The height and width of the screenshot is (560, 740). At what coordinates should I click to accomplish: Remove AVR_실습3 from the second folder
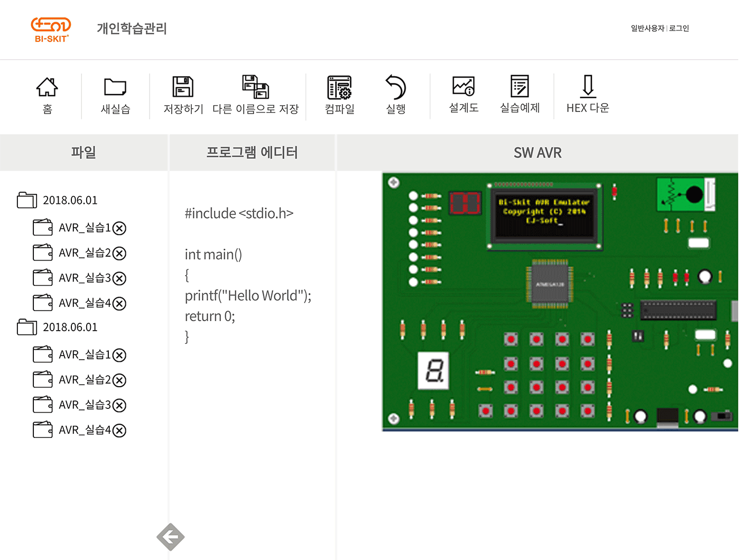[x=119, y=405]
